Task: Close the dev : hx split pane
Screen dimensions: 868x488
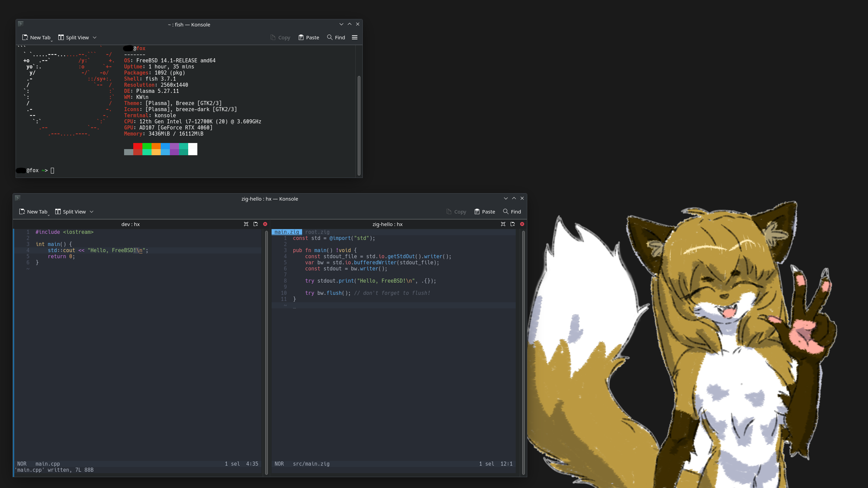Action: (x=265, y=224)
